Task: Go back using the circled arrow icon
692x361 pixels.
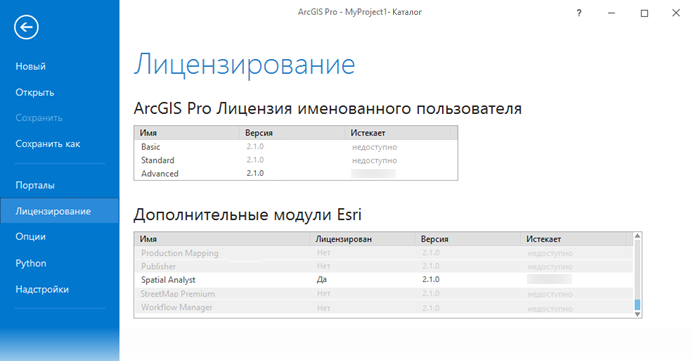Action: [x=26, y=27]
